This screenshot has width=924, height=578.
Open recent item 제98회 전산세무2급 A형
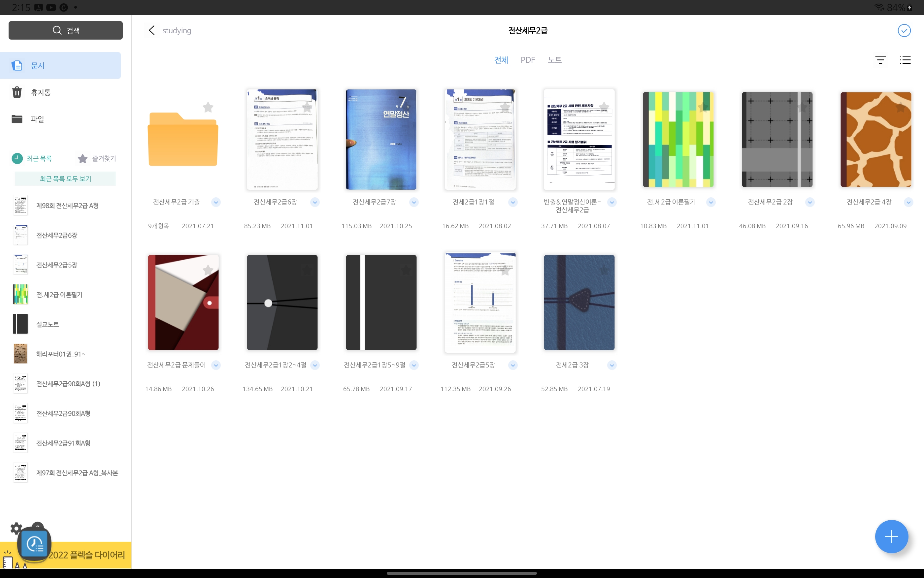click(x=65, y=206)
